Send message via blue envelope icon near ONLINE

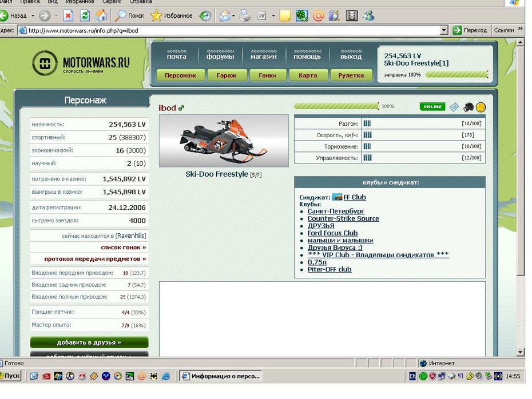point(454,107)
